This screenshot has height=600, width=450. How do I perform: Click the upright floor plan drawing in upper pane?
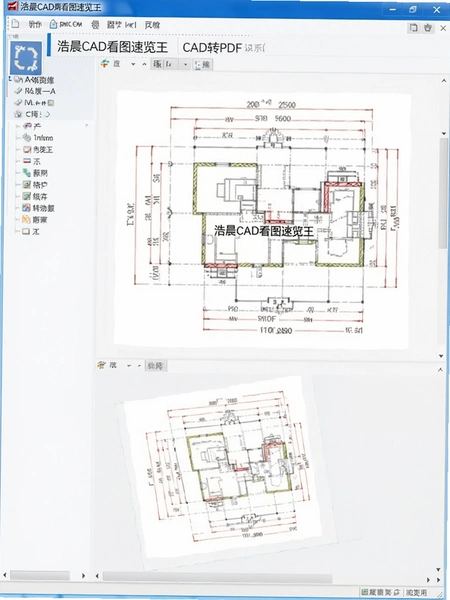tap(263, 219)
